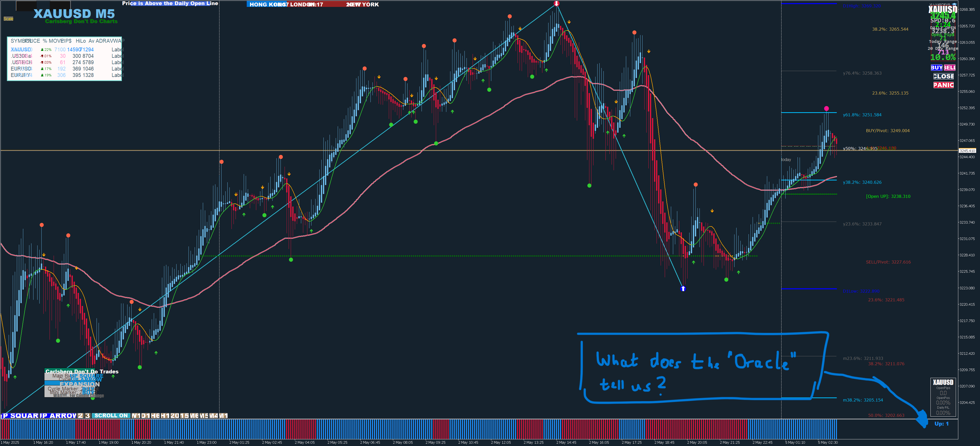Viewport: 980px width, 446px height.
Task: Select the M5 timeframe button
Action: pos(204,416)
